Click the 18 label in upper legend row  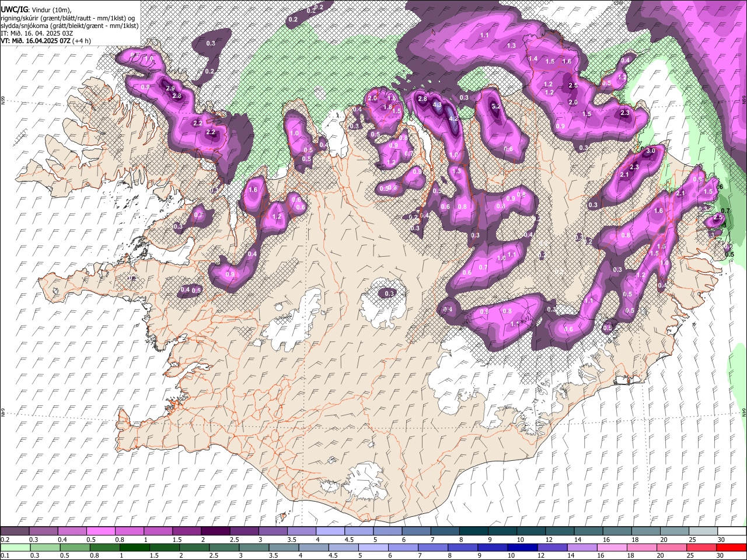tap(635, 540)
